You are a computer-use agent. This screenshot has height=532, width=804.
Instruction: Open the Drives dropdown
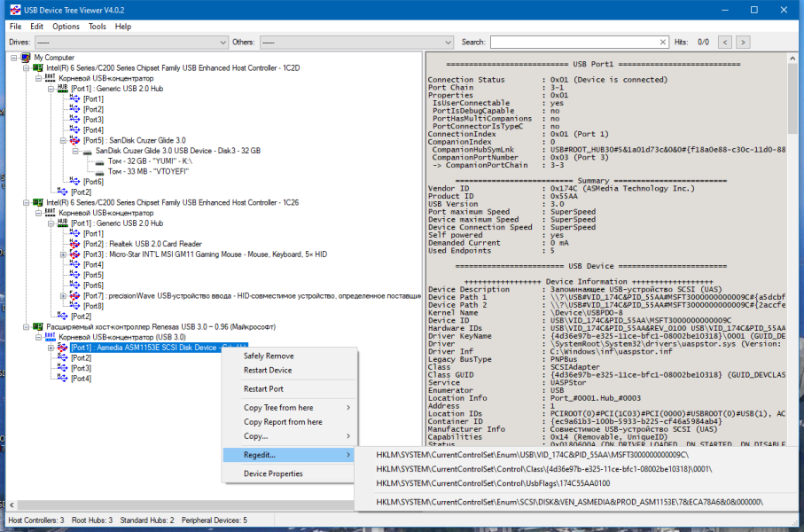click(131, 42)
